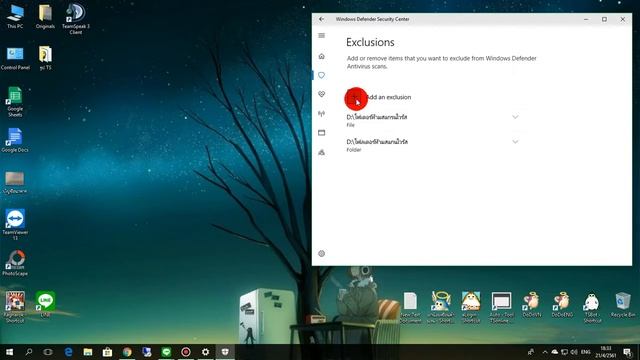The image size is (640, 360).
Task: Click Add an exclusion
Action: [380, 97]
